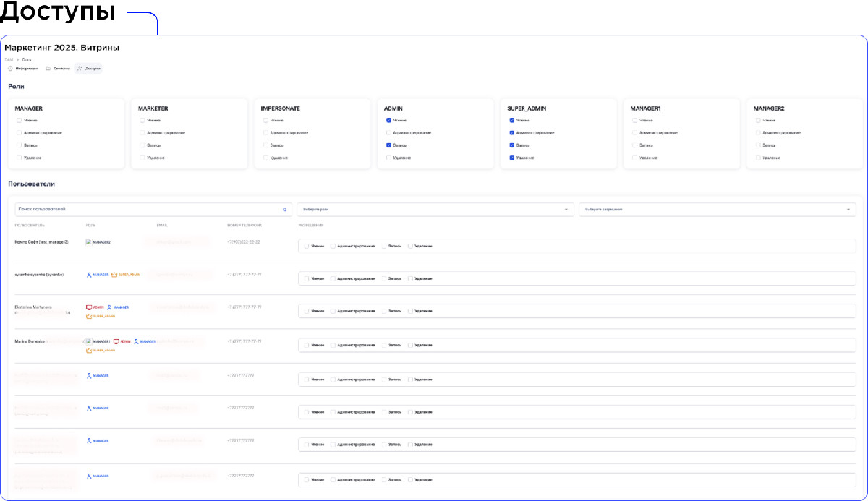Check Запись for the MARKETER role
Image resolution: width=868 pixels, height=501 pixels.
[142, 145]
